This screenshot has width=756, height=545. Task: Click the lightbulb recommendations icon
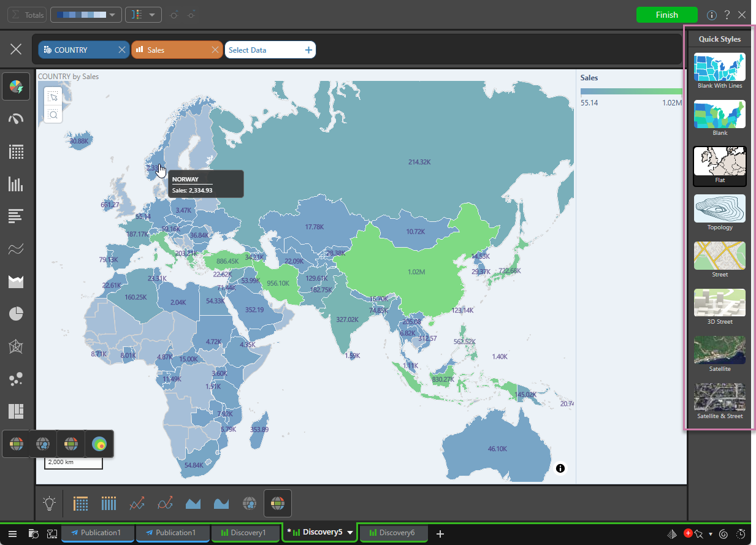[49, 503]
